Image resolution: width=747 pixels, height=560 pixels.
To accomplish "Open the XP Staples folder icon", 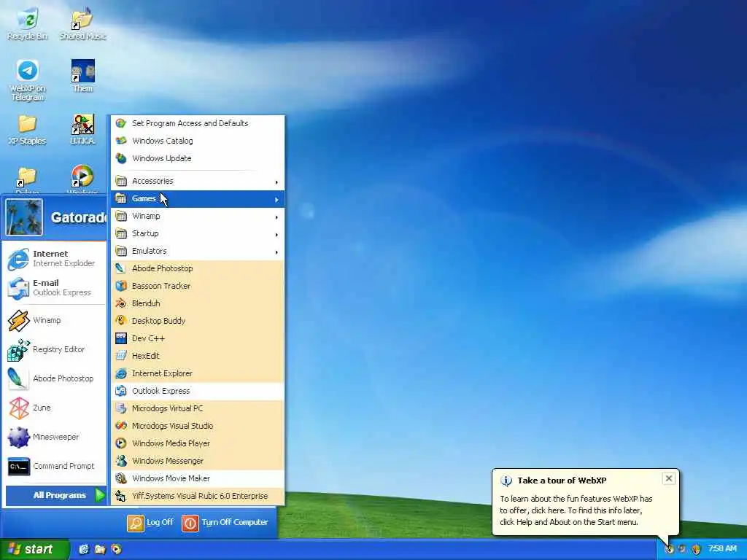I will coord(27,130).
